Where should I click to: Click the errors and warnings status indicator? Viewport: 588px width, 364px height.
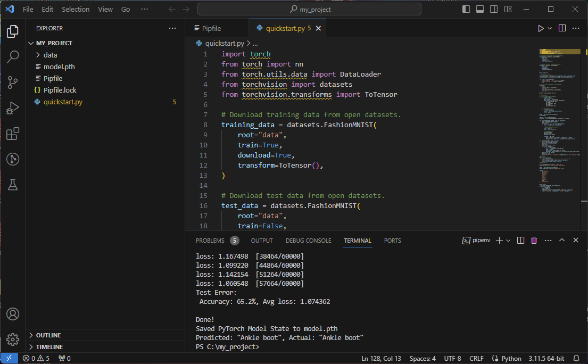click(x=36, y=358)
